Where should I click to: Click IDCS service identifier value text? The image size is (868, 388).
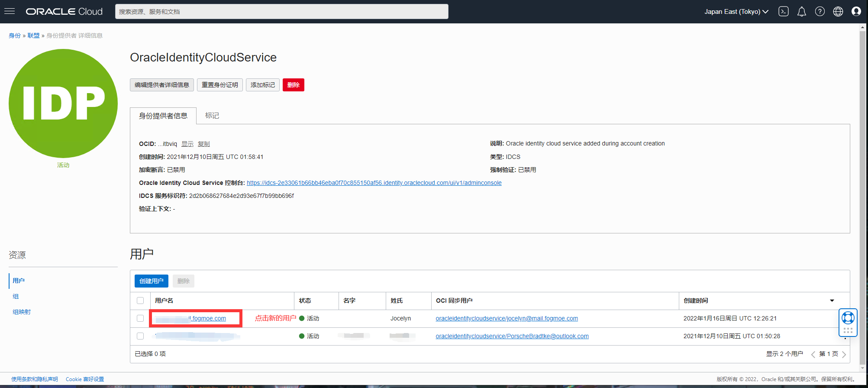(242, 196)
